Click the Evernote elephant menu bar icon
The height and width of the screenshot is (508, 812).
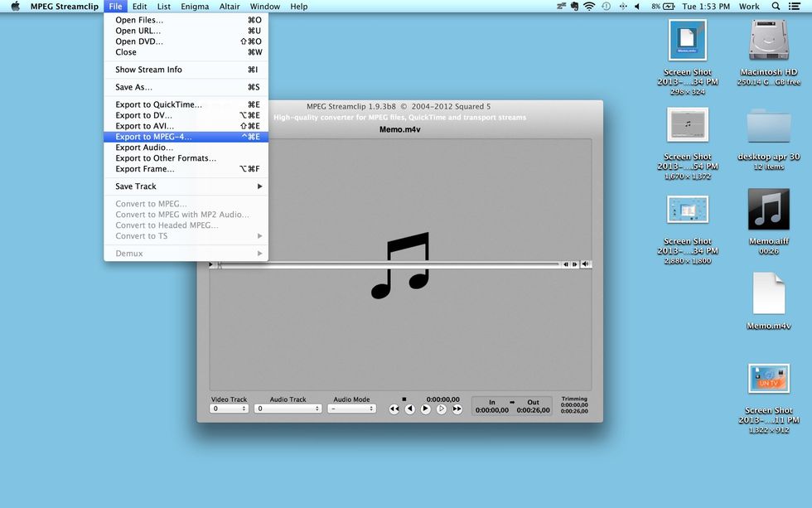coord(575,6)
